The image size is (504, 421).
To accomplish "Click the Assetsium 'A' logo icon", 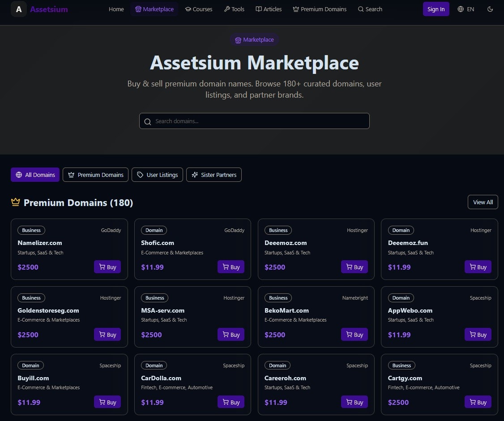I will (x=18, y=9).
